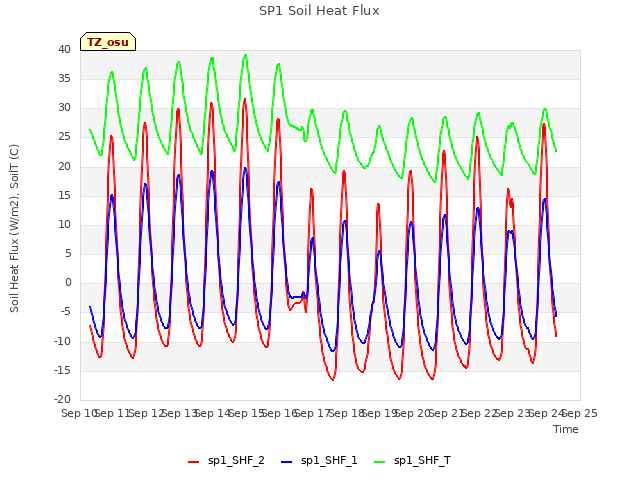Click the Sep 25 x-axis label

tap(580, 413)
